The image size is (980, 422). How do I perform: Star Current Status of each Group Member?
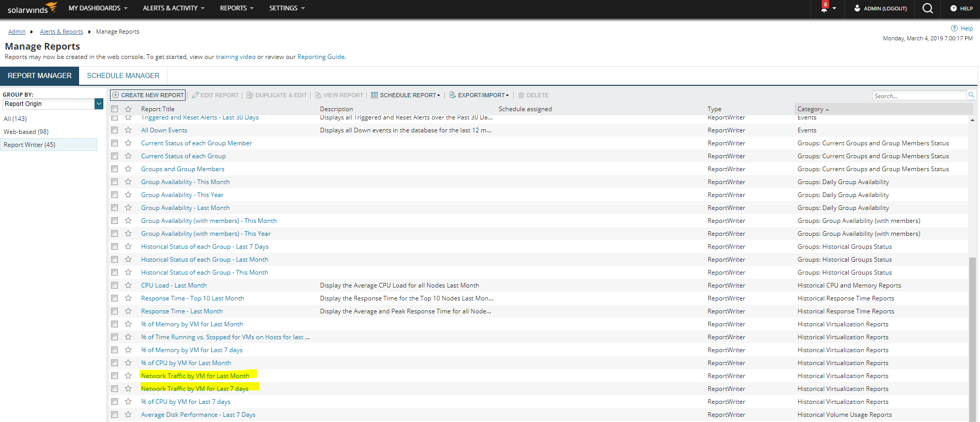tap(128, 143)
